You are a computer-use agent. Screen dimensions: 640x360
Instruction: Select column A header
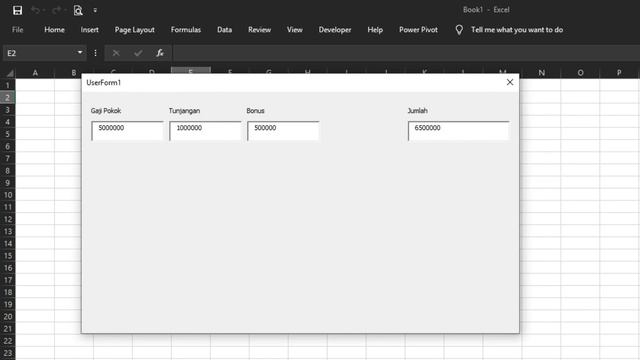click(35, 73)
